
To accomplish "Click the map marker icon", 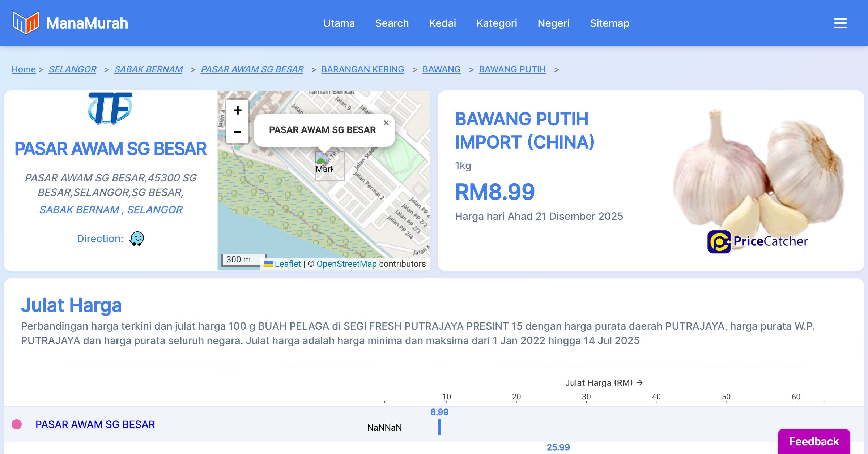I will (x=322, y=159).
